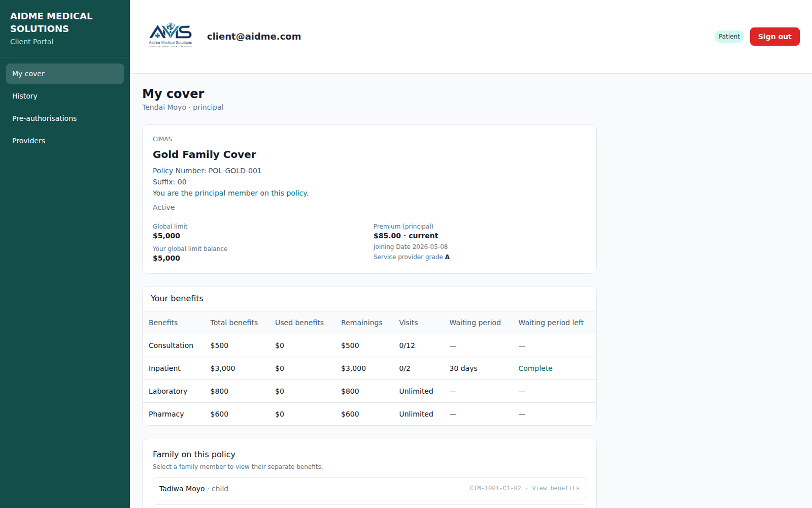
Task: Click the Family on this policy heading
Action: (x=194, y=455)
